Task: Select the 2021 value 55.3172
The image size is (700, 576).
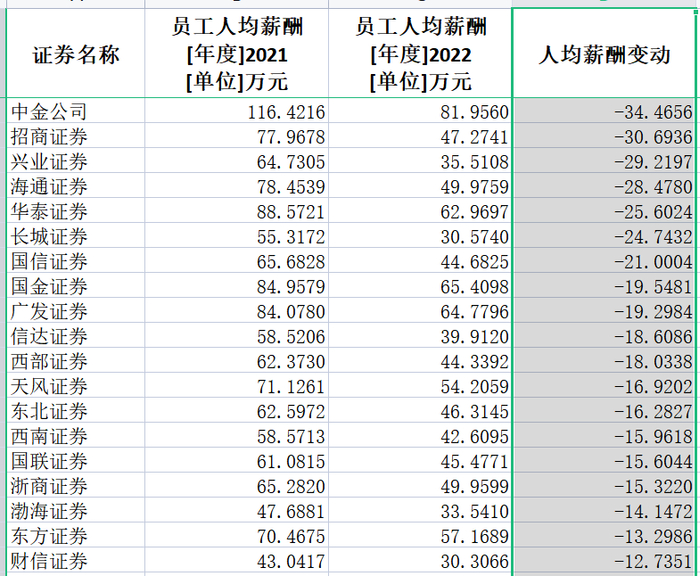Action: (x=237, y=235)
